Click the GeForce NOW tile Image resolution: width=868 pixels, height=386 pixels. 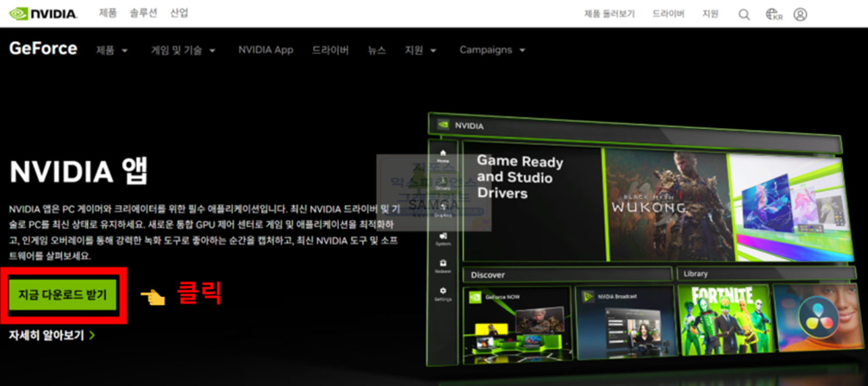coord(517,324)
